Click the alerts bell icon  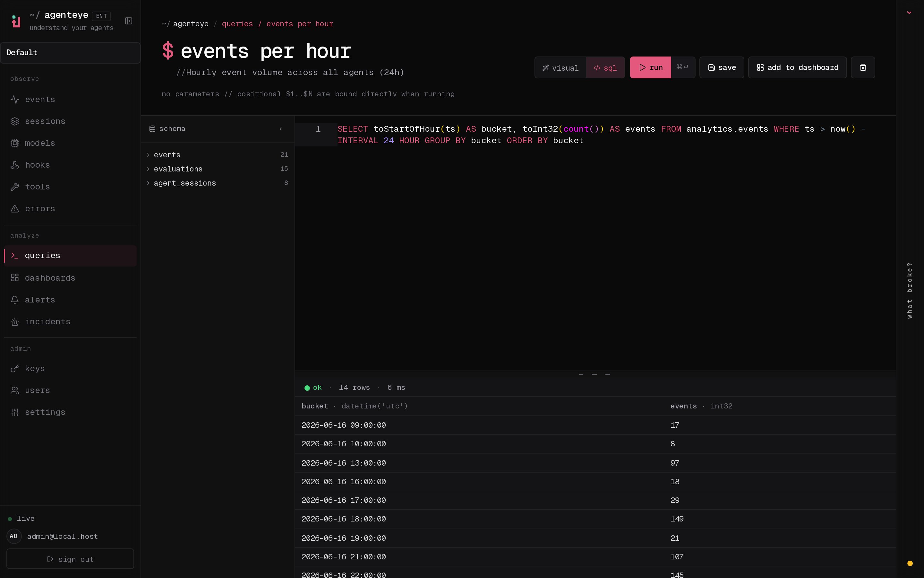point(15,300)
